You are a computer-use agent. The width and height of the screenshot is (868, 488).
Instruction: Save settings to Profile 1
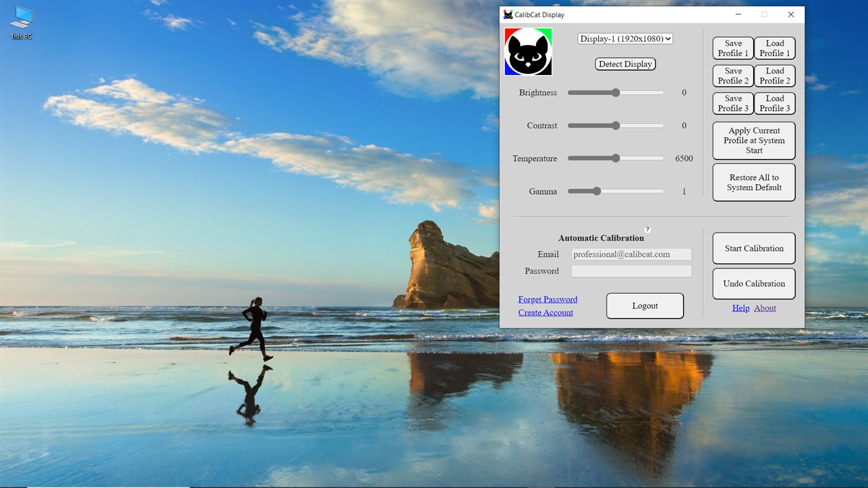point(732,48)
